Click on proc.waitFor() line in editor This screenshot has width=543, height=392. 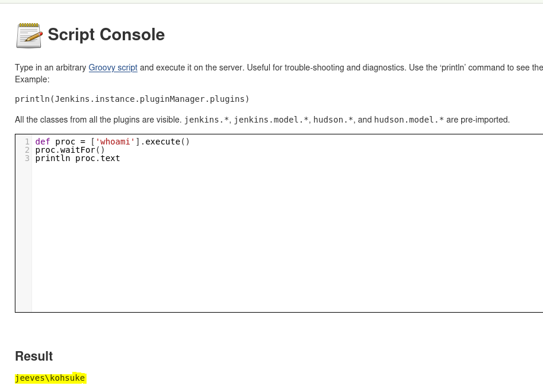70,150
